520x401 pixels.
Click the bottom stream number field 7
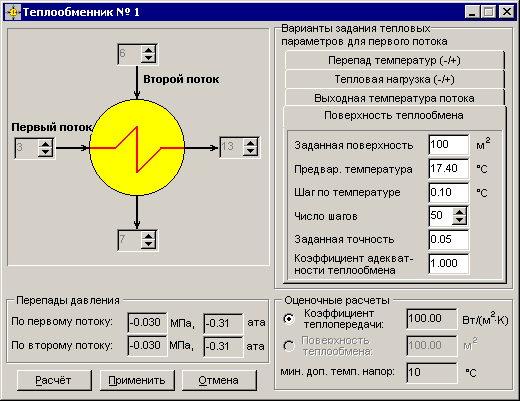pos(130,240)
